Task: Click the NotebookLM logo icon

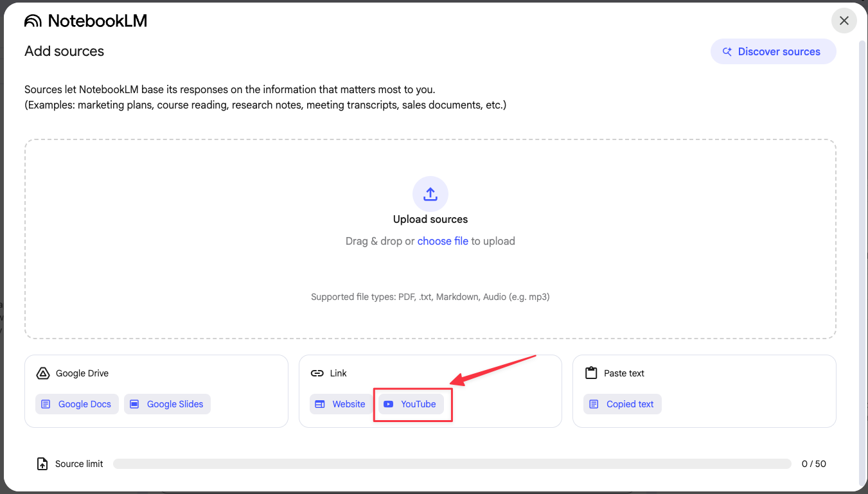Action: click(x=33, y=21)
